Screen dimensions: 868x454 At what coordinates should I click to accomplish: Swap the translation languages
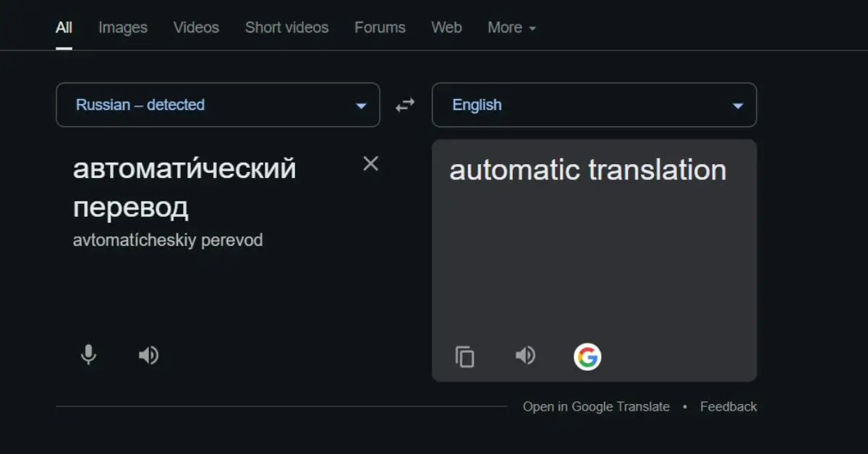click(x=404, y=104)
